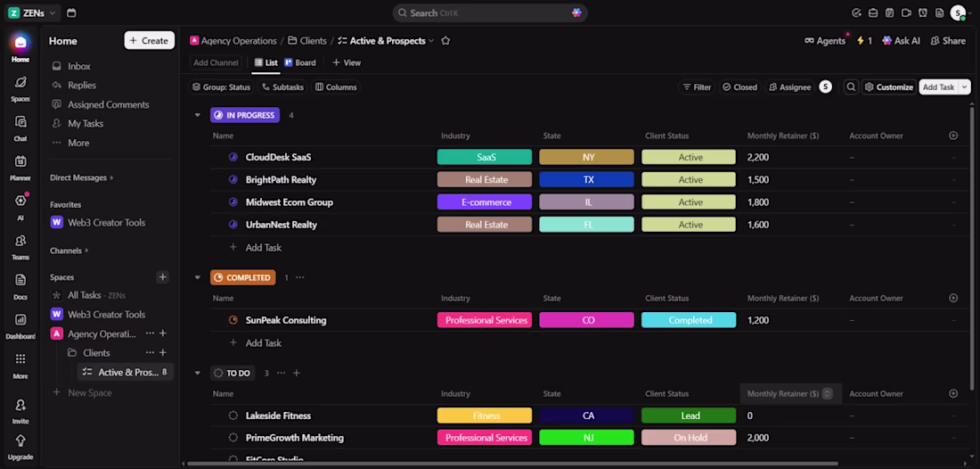The image size is (980, 469).
Task: Add a column in the Completed header
Action: tap(953, 299)
